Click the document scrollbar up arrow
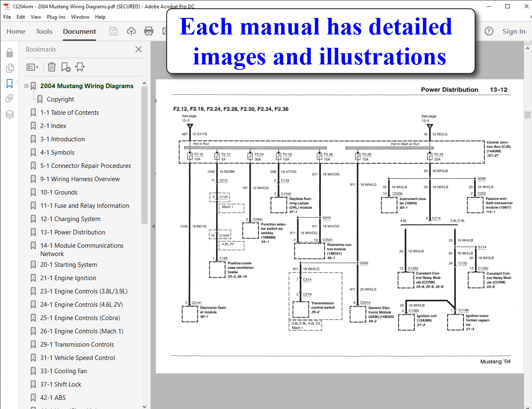The height and width of the screenshot is (409, 532). (527, 48)
